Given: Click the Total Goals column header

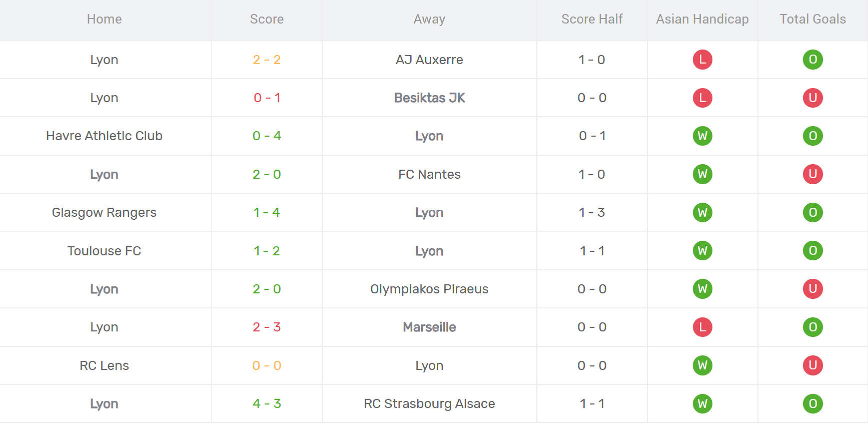Looking at the screenshot, I should 812,19.
